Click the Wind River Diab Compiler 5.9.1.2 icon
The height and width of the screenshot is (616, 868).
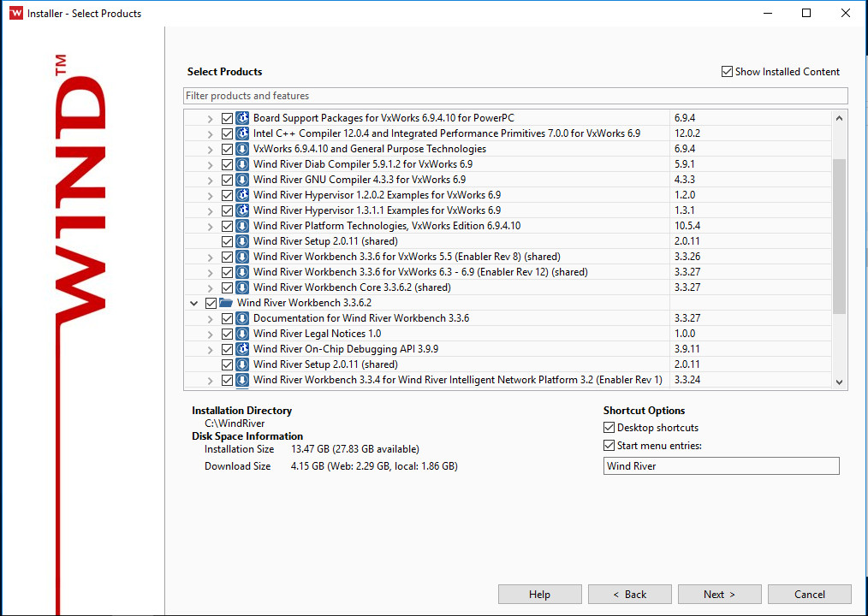pyautogui.click(x=242, y=164)
